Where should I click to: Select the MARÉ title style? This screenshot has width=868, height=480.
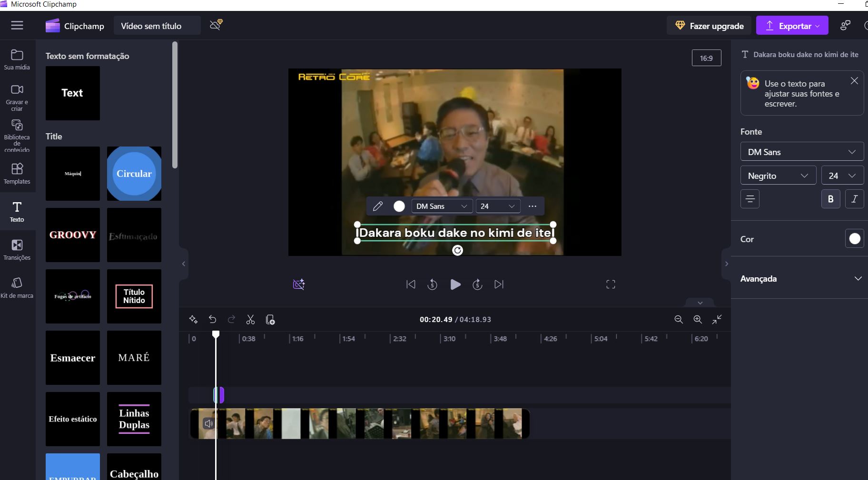tap(134, 358)
